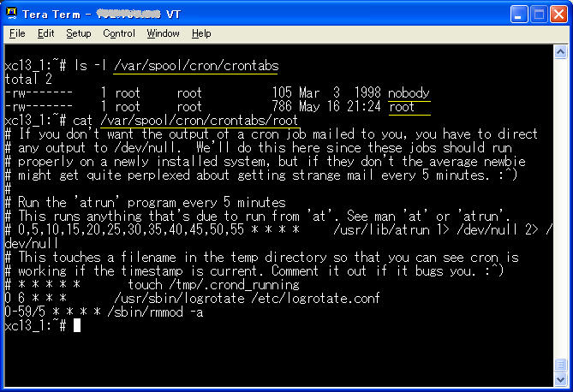Minimize the Tera Term window

[x=520, y=15]
